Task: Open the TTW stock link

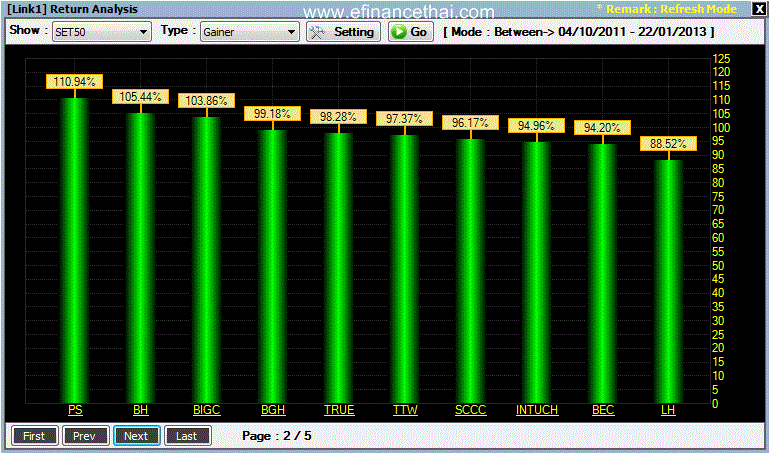Action: pos(405,410)
